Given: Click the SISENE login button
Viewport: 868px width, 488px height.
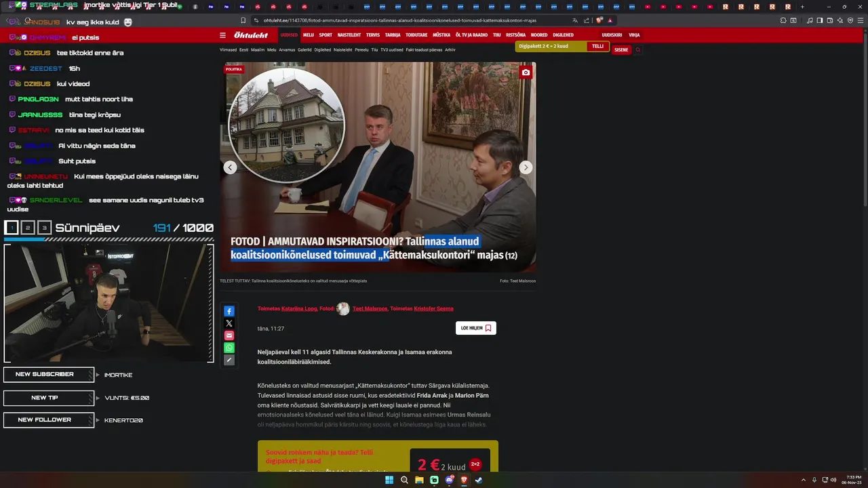Looking at the screenshot, I should [x=621, y=49].
